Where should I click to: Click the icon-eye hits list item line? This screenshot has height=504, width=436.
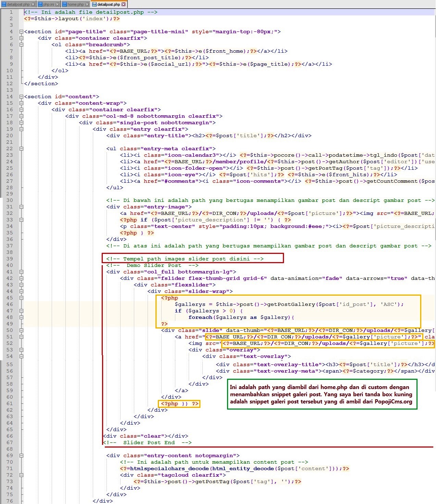click(259, 175)
